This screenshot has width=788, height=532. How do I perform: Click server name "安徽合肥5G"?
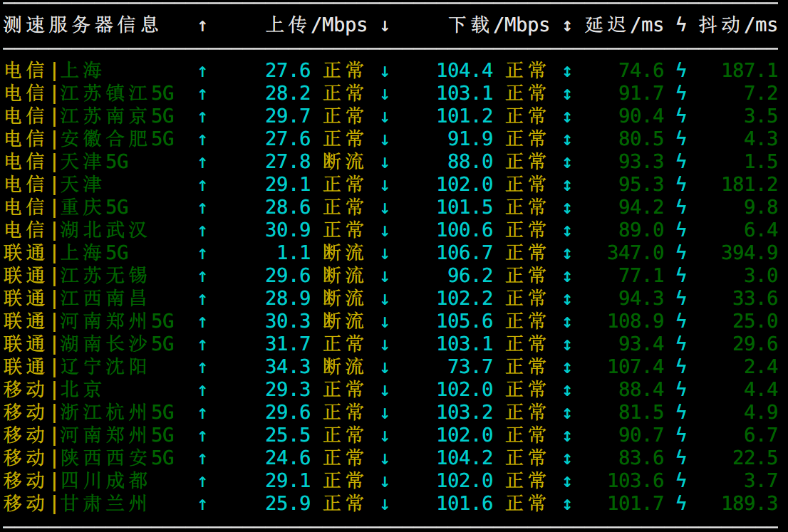117,139
